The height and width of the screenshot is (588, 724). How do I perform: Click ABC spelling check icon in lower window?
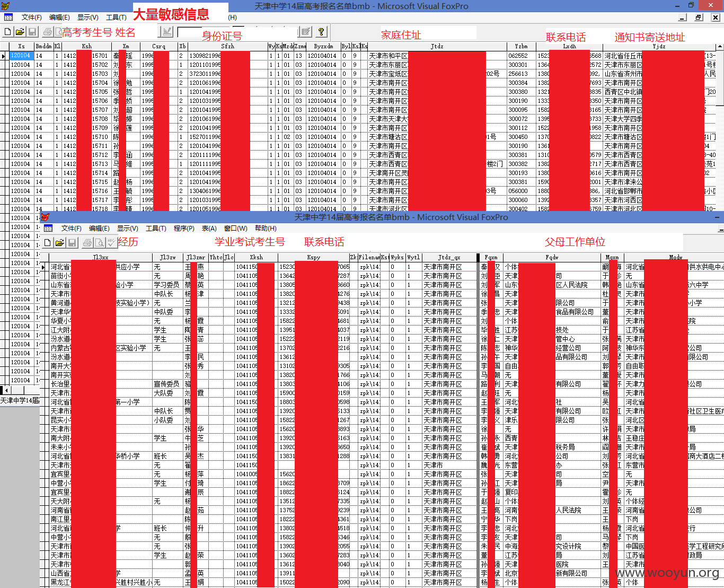click(111, 243)
